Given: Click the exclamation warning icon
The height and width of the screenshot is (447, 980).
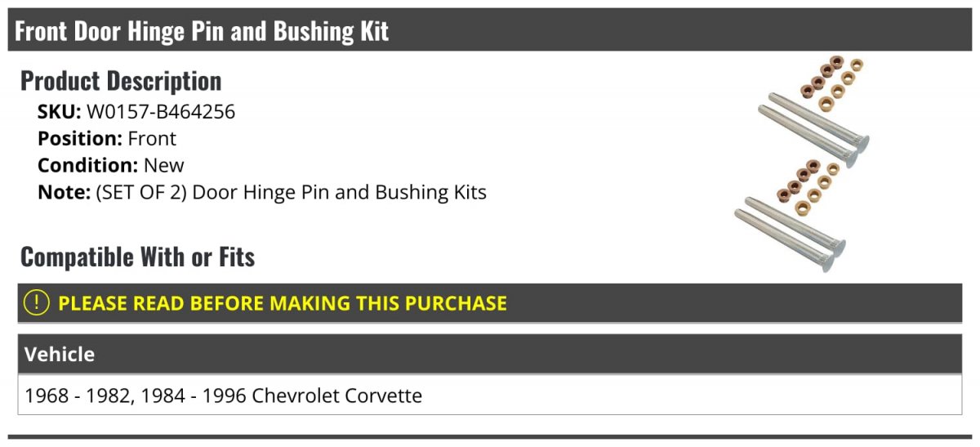Looking at the screenshot, I should click(37, 303).
